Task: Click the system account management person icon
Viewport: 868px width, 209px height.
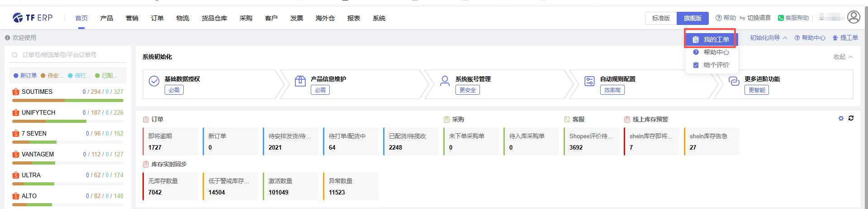Action: click(445, 81)
